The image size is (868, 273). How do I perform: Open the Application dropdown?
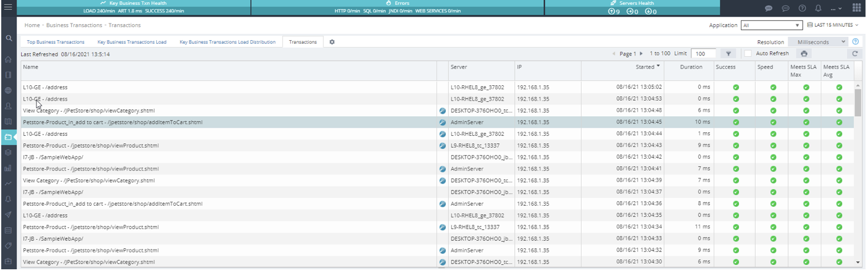click(x=771, y=25)
